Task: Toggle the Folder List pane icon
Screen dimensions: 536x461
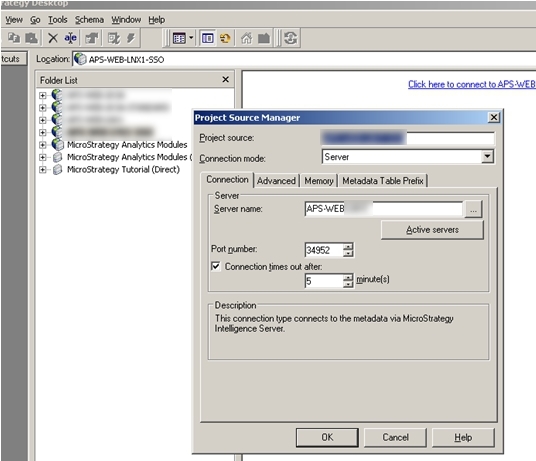Action: pyautogui.click(x=207, y=38)
